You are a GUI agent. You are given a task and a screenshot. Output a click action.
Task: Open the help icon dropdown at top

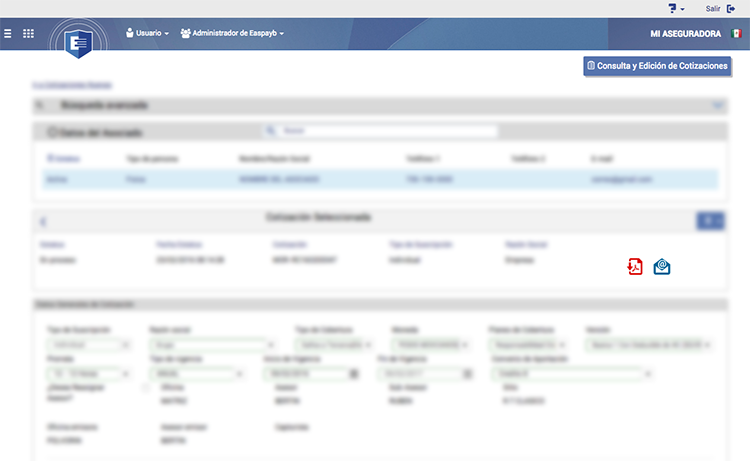[x=677, y=8]
